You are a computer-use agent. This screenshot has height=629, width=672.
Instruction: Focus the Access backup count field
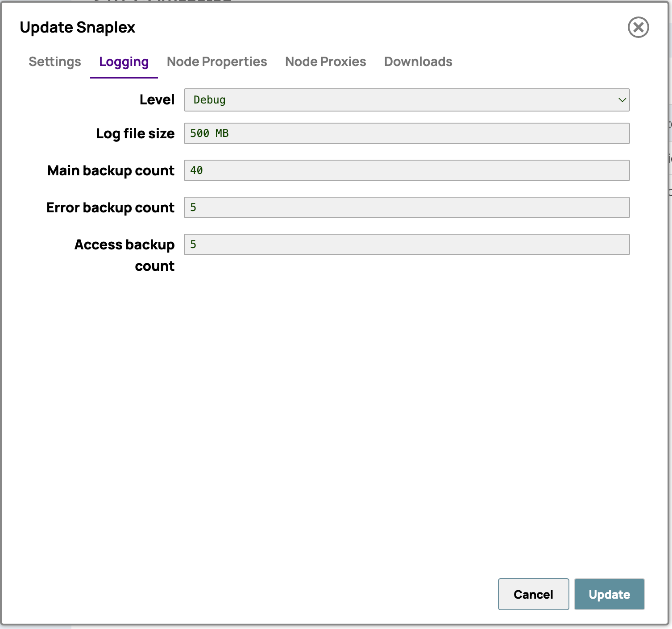406,244
